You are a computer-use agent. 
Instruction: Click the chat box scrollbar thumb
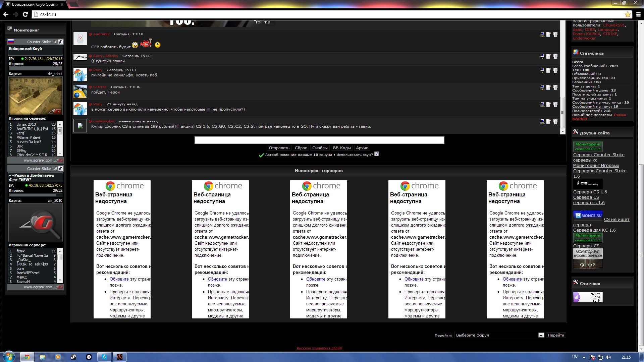coord(562,112)
